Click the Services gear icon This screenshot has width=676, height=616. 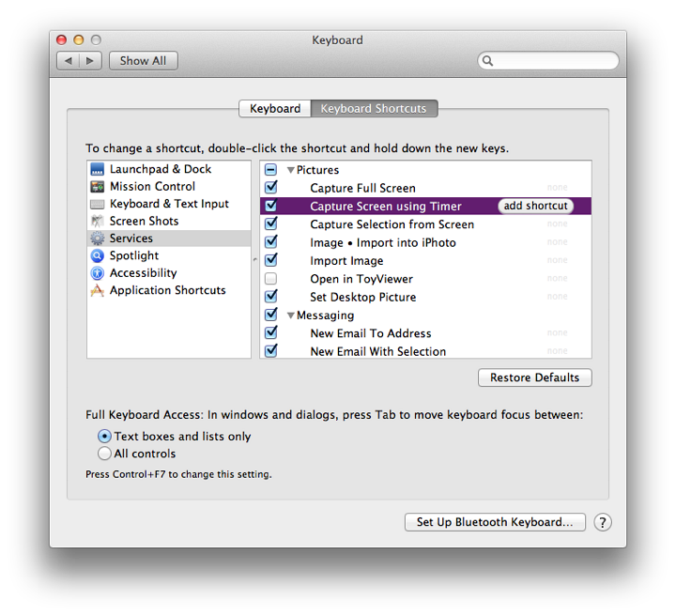[98, 239]
